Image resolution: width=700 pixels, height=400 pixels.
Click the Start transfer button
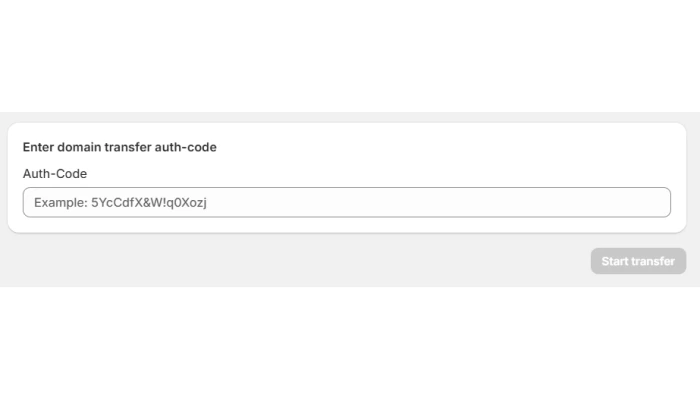(638, 261)
